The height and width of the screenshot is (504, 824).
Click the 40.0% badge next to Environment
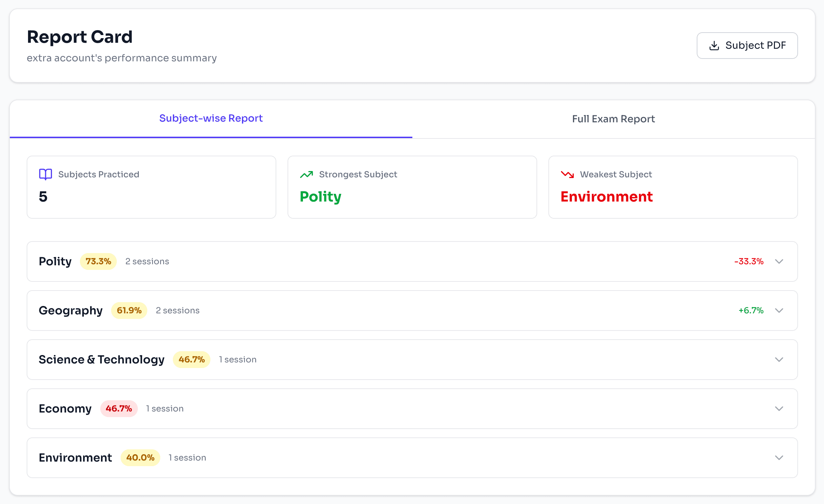click(140, 457)
